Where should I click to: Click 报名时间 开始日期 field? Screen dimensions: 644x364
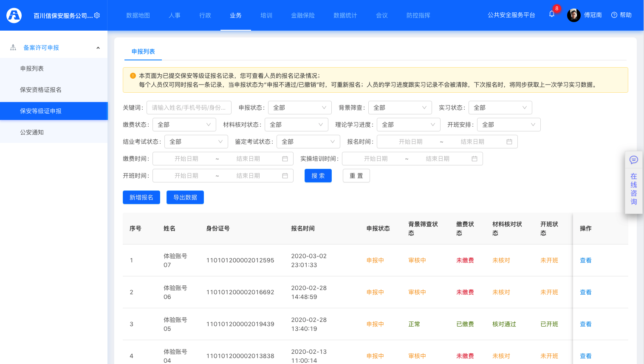[410, 142]
